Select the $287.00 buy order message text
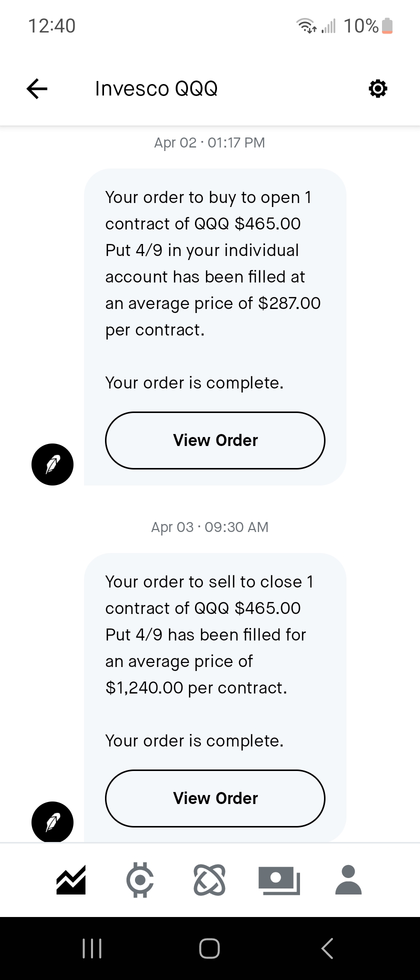This screenshot has width=420, height=980. pyautogui.click(x=212, y=263)
